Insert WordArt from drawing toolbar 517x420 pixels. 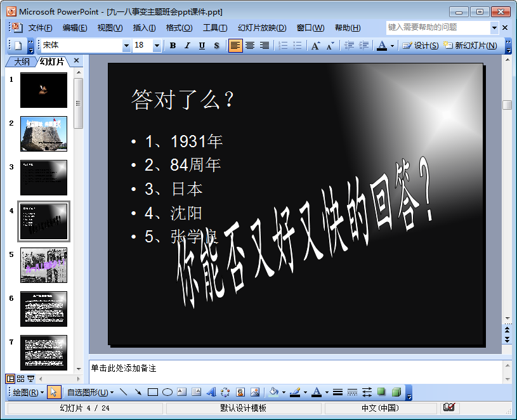(x=211, y=392)
